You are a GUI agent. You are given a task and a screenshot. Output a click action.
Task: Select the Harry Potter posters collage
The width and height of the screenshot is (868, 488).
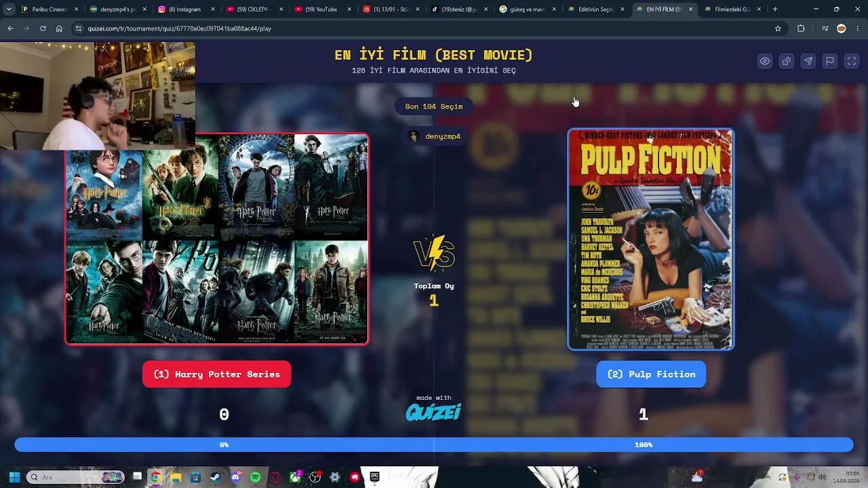pos(217,239)
